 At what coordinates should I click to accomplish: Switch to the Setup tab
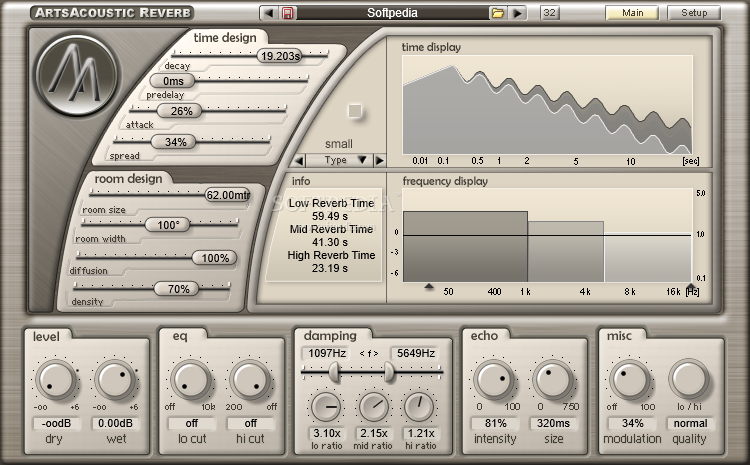694,13
